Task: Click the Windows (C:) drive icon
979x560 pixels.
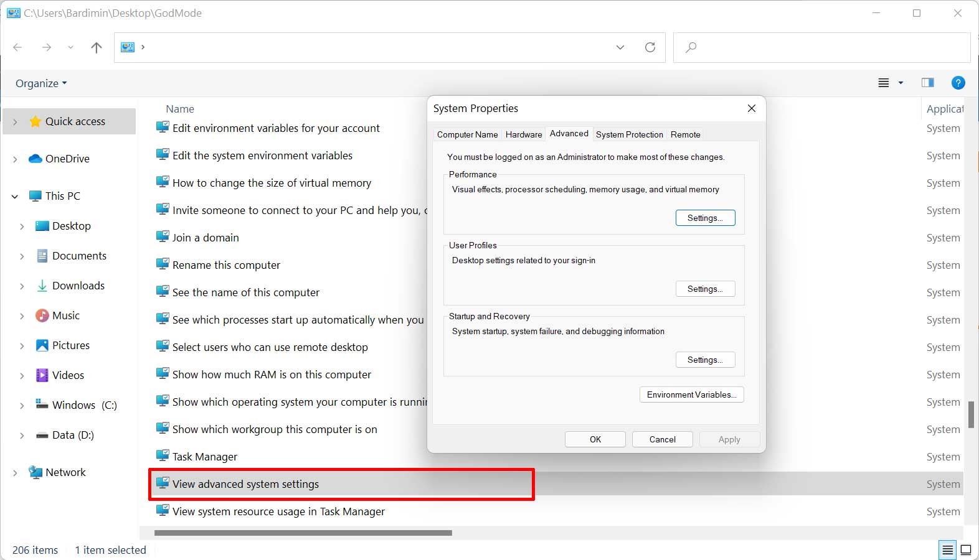Action: [x=42, y=404]
